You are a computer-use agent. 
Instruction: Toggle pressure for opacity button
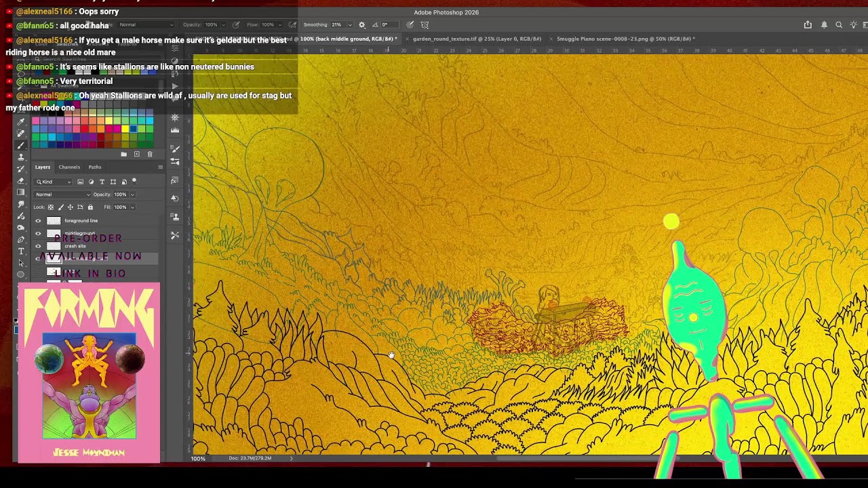236,24
